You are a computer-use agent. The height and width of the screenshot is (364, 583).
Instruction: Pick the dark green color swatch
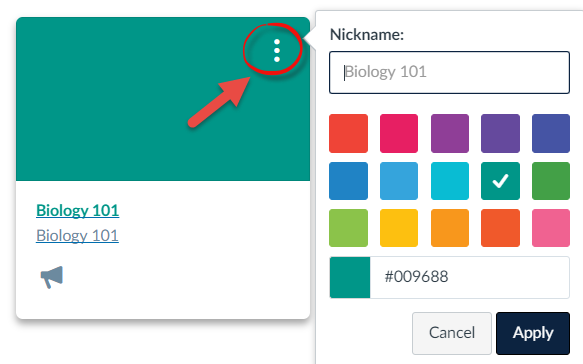coord(551,181)
